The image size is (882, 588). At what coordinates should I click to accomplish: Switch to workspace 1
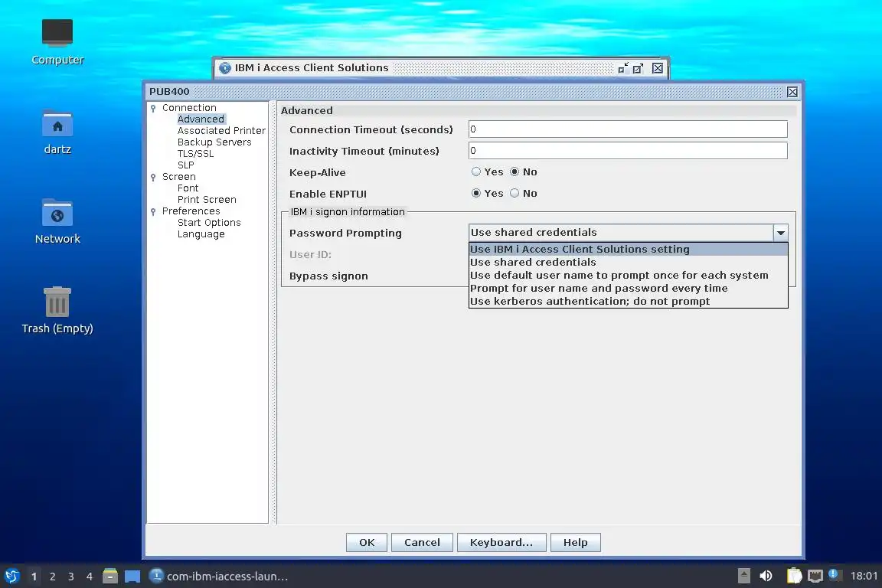(34, 577)
